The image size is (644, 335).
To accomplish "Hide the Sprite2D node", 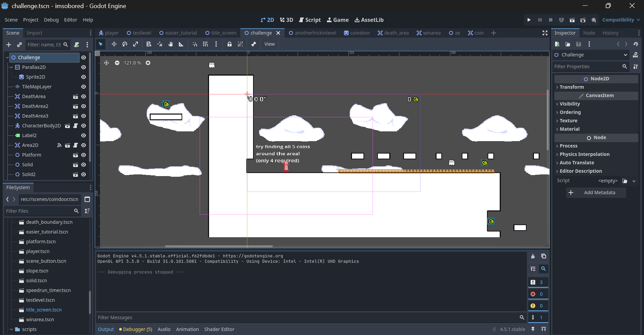I will point(84,77).
